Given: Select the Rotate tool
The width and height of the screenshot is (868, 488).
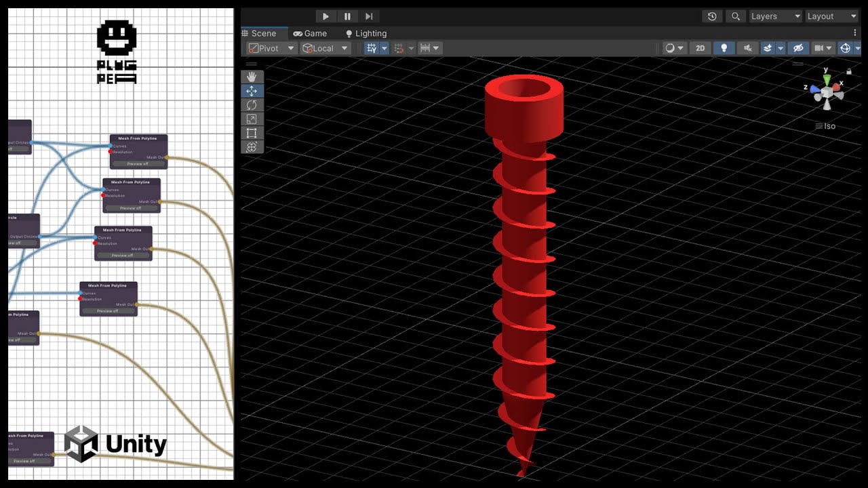Looking at the screenshot, I should pos(252,105).
